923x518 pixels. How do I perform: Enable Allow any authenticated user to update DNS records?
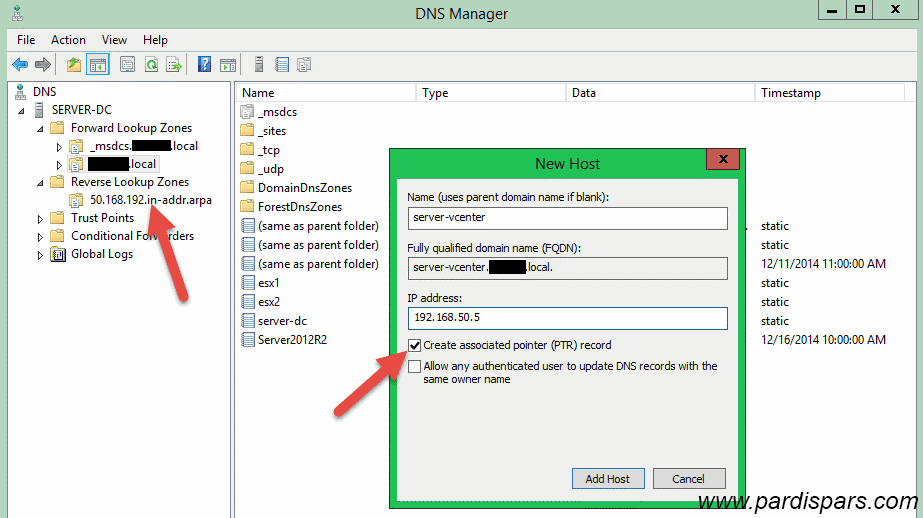coord(414,367)
